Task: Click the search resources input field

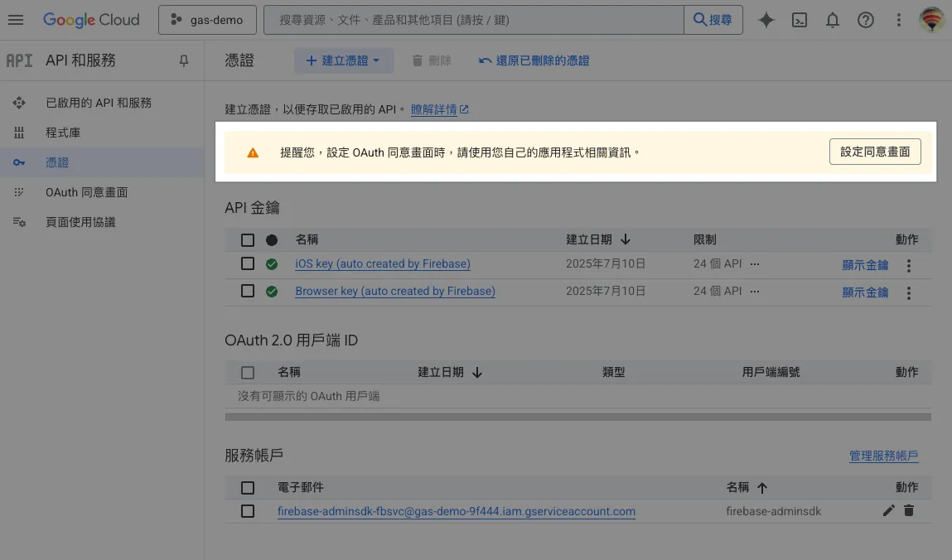Action: click(x=472, y=21)
